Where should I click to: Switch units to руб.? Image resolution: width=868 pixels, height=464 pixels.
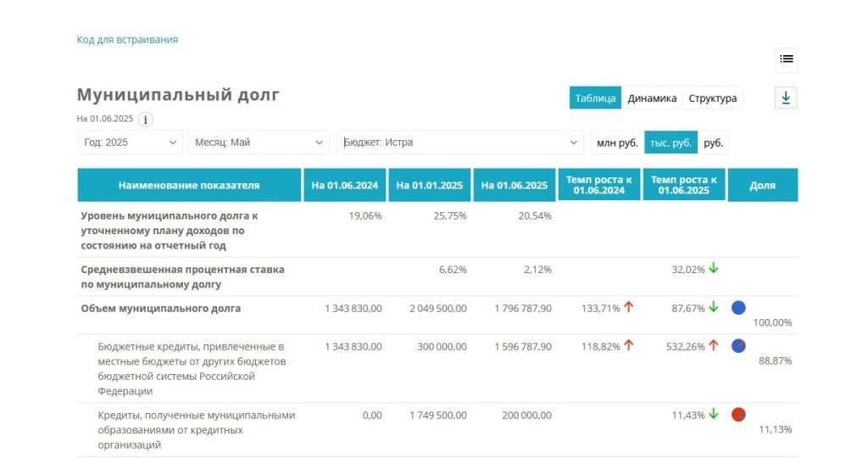pyautogui.click(x=714, y=143)
